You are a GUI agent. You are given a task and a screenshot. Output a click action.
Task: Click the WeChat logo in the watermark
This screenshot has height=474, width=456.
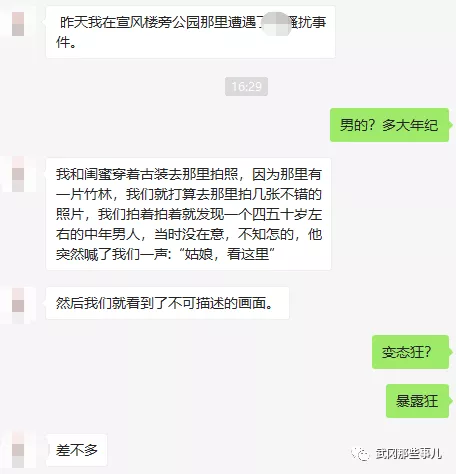360,454
